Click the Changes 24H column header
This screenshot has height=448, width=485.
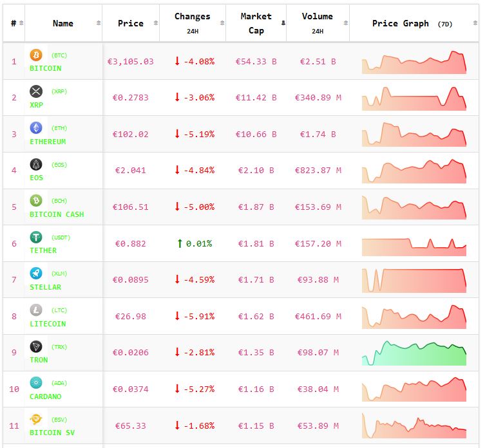coord(192,23)
